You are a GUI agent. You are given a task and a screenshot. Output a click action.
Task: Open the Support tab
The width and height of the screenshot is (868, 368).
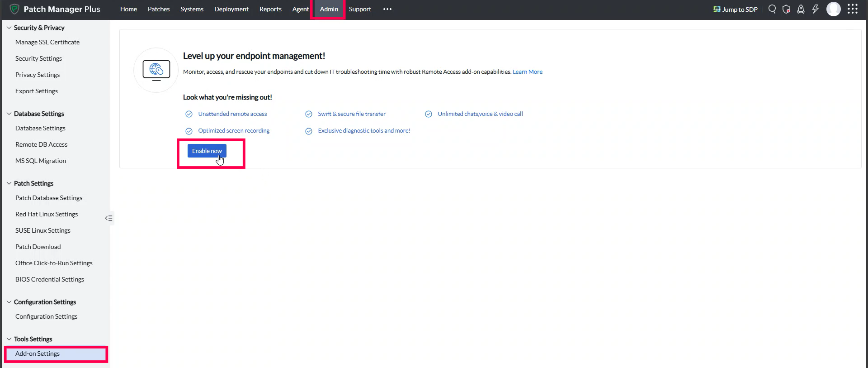(360, 9)
